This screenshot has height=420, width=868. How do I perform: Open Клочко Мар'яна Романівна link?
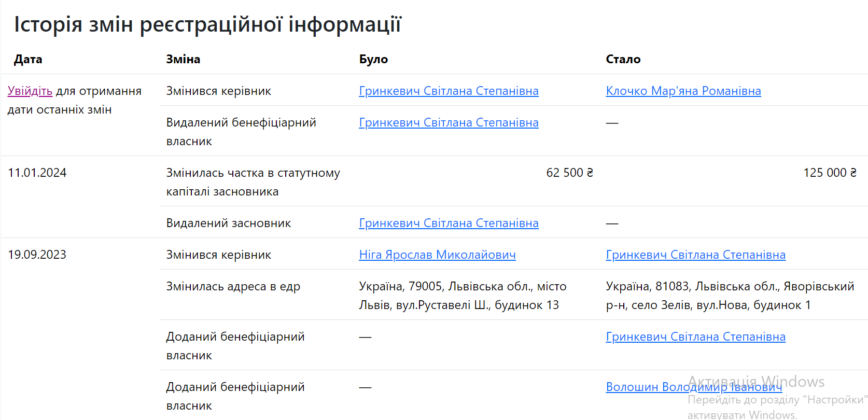tap(683, 91)
